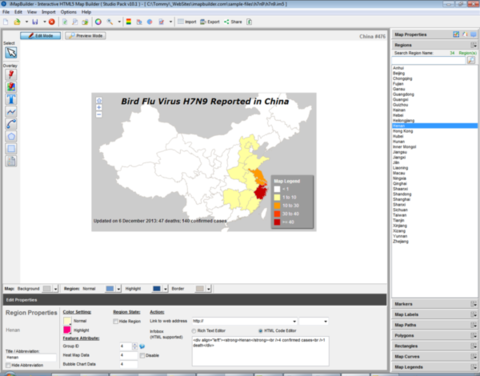Choose the marker pin overlay tool
The height and width of the screenshot is (376, 480).
[11, 75]
